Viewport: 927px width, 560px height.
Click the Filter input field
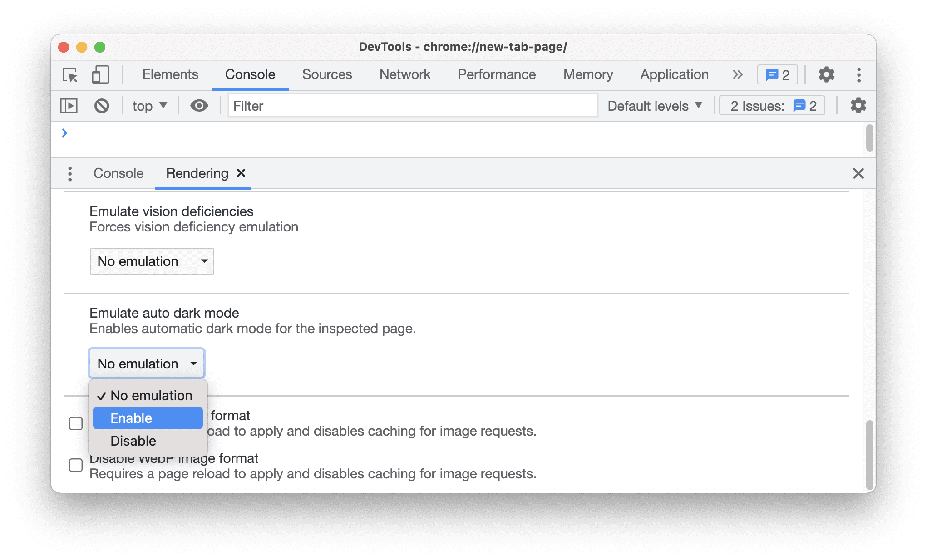(x=413, y=106)
